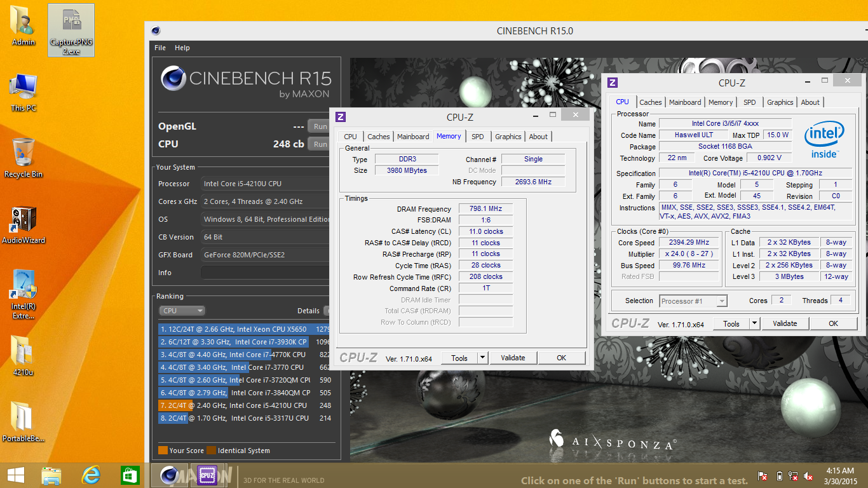Open the PortableBe... folder on desktop

coord(24,421)
